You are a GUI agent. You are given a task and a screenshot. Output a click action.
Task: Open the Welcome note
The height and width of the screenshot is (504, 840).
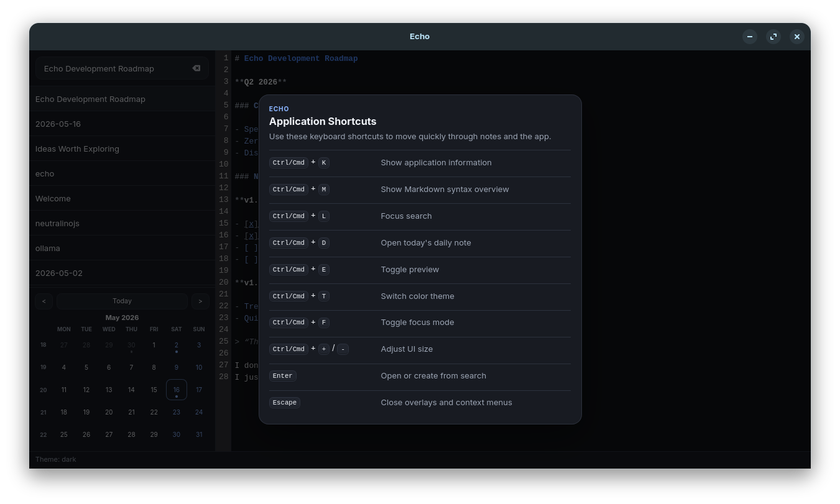(x=122, y=198)
